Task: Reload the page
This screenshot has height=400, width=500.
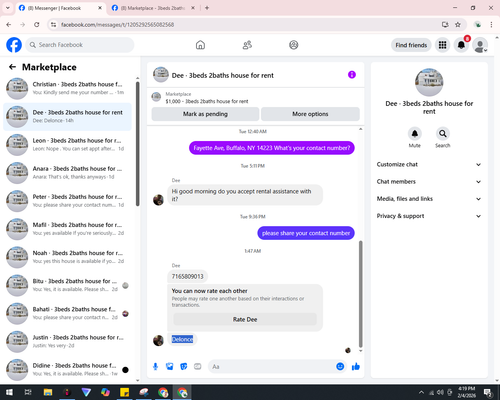Action: pos(37,25)
